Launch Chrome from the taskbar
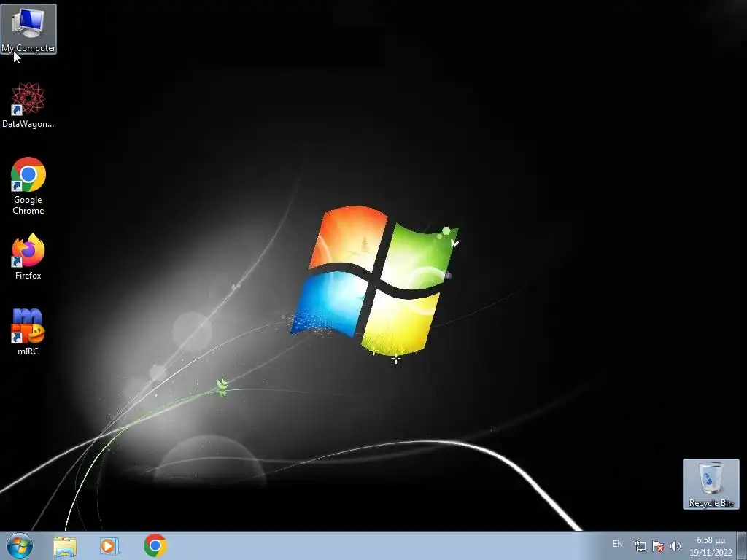 [x=155, y=545]
